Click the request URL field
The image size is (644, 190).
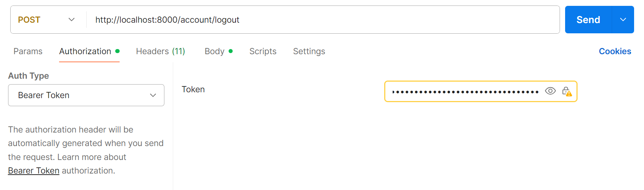323,20
